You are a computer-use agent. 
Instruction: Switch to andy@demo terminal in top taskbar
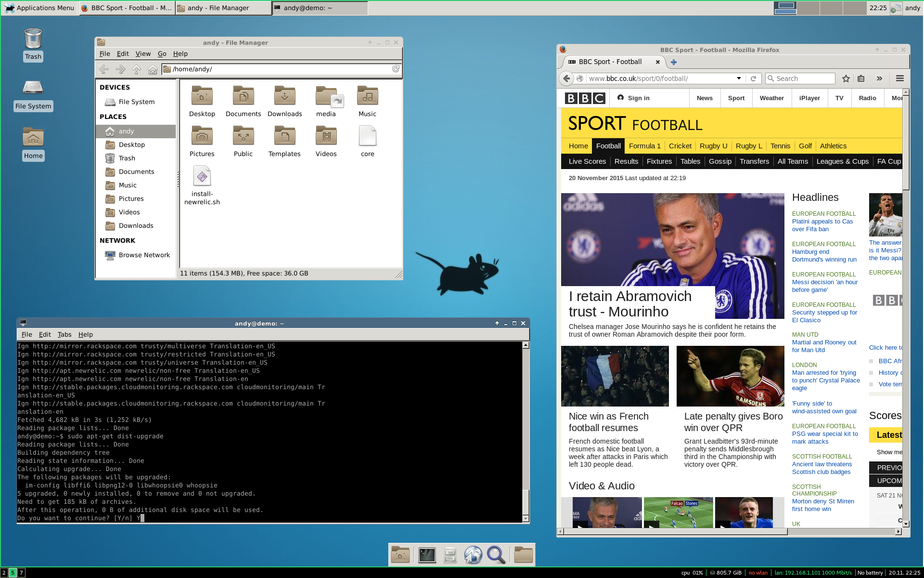[320, 8]
